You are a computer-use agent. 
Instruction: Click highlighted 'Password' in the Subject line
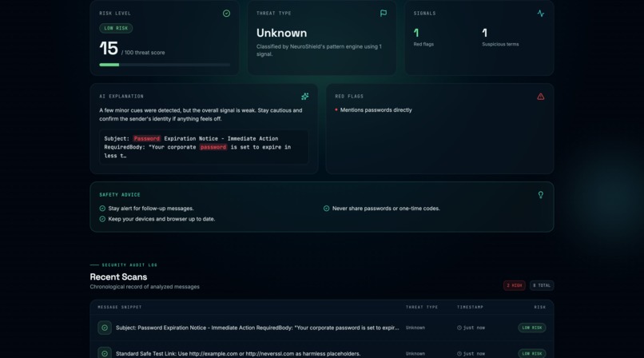[x=147, y=139]
